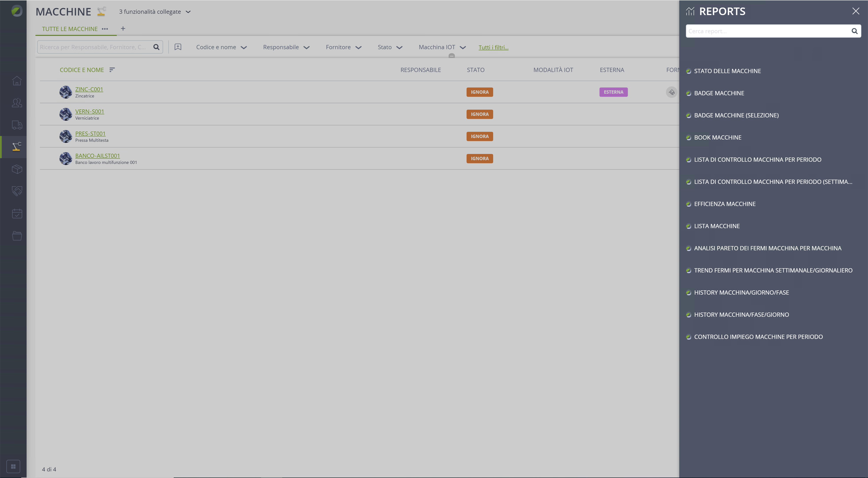
Task: Open TREND FERMI PER MACCHINA report
Action: tap(773, 270)
